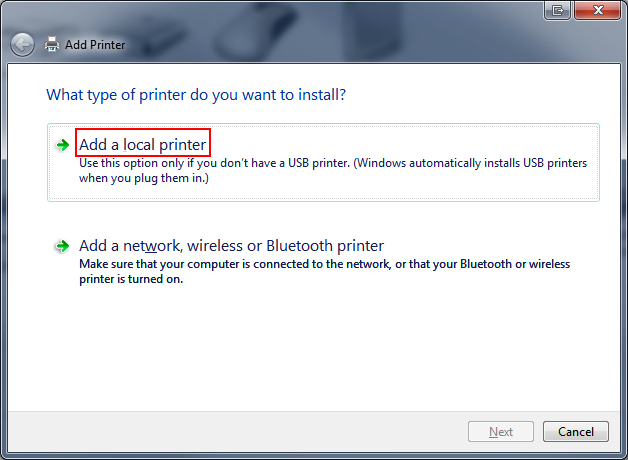Click the 'Use this option only' description text
This screenshot has height=460, width=628.
pos(333,163)
